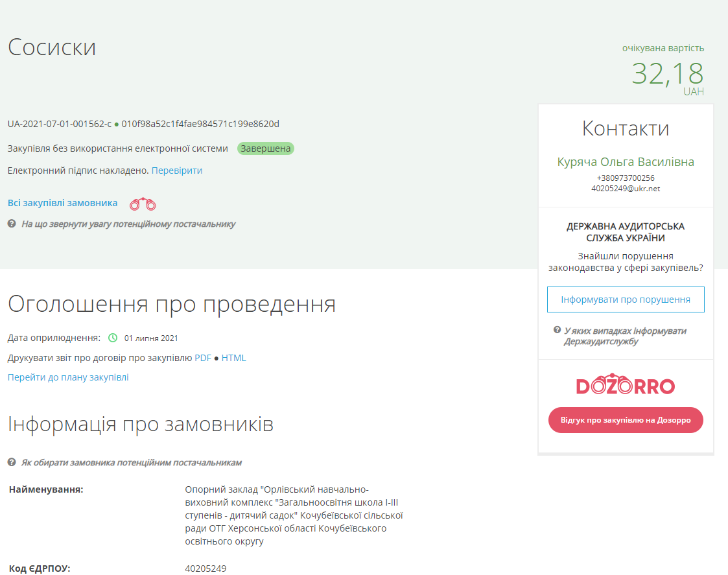Click question icon next to 'Як обирати замовника'
728x575 pixels.
point(12,462)
